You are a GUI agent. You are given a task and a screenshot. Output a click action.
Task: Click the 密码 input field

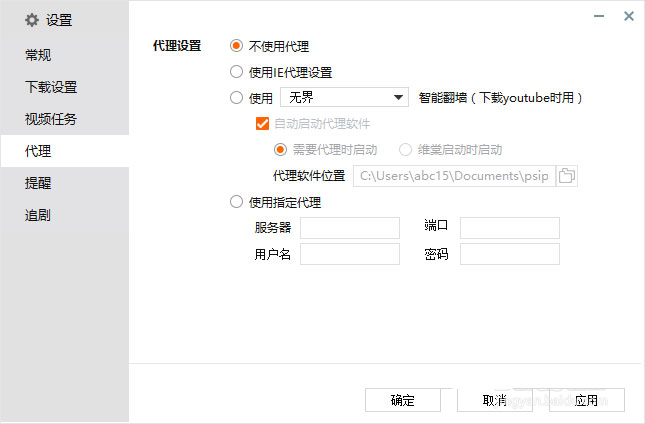[510, 254]
